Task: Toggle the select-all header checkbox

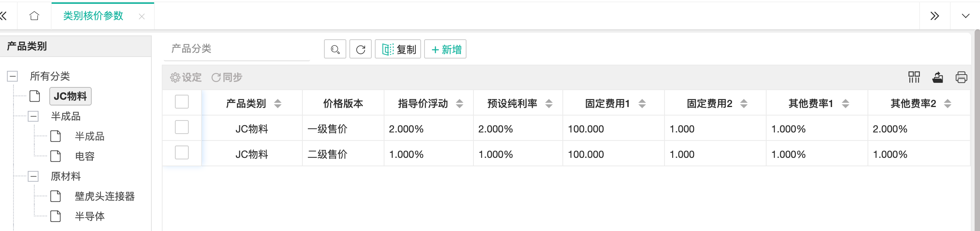Action: pos(182,102)
